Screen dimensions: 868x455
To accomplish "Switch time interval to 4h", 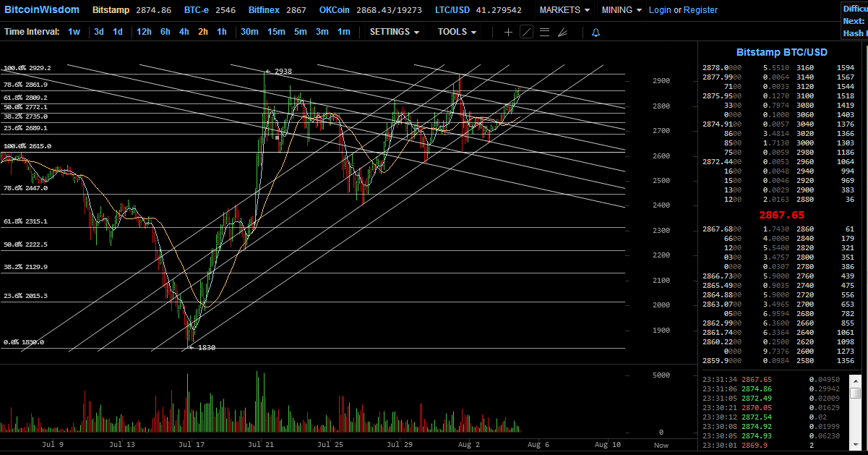I will point(184,32).
